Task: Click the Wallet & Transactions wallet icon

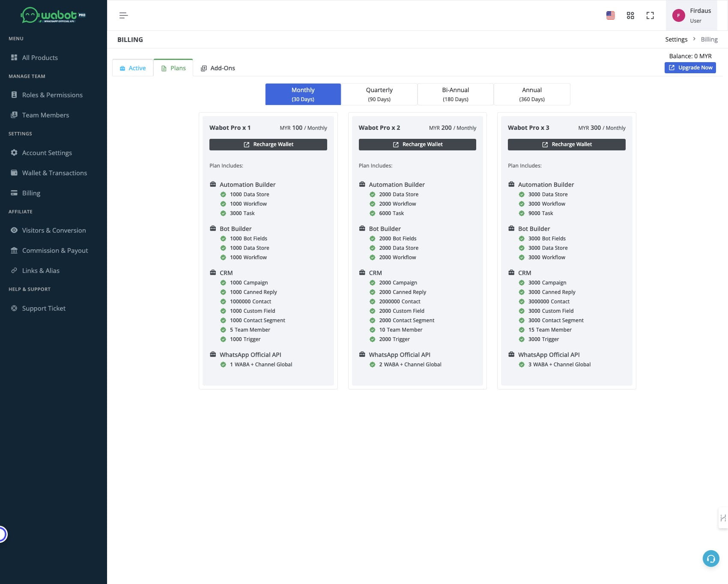Action: 14,173
